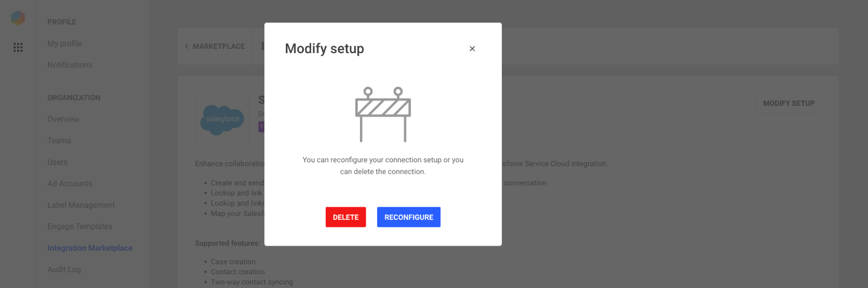The height and width of the screenshot is (288, 868).
Task: Go to the organization Overview page
Action: point(63,119)
